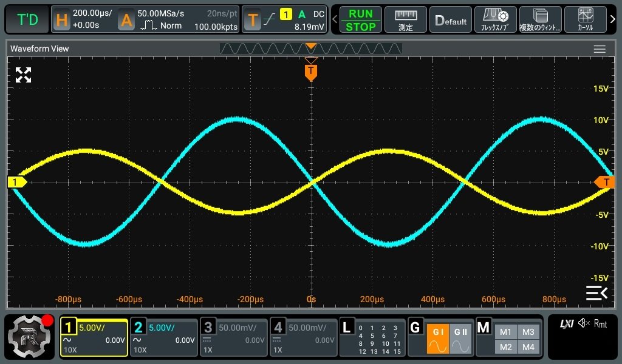The image size is (622, 364).
Task: Click the waveform memory overview bar
Action: (x=310, y=49)
